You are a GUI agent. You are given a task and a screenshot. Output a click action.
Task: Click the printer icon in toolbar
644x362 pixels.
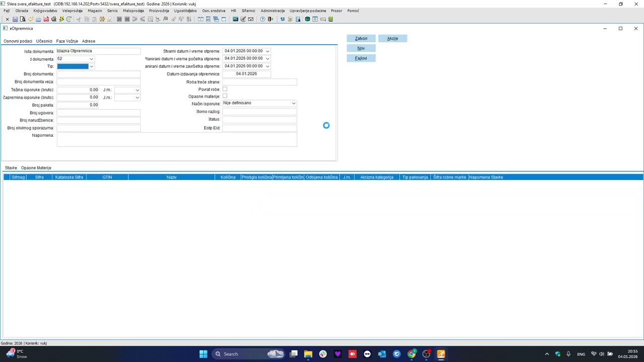point(54,19)
